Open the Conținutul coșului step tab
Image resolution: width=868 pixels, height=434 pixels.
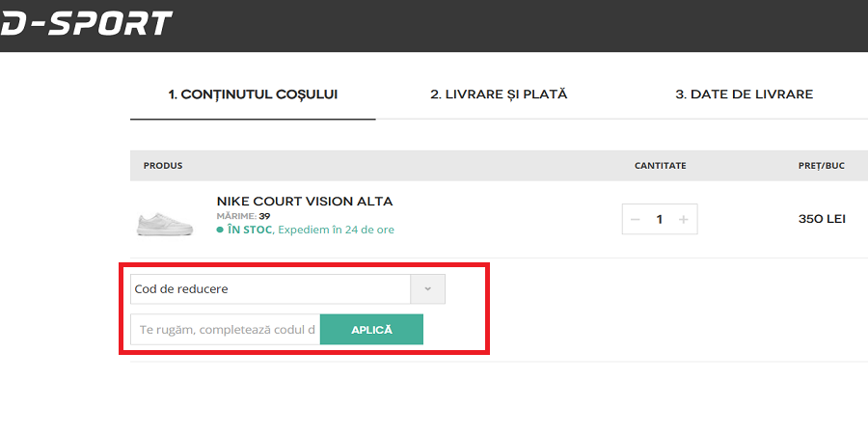point(253,95)
